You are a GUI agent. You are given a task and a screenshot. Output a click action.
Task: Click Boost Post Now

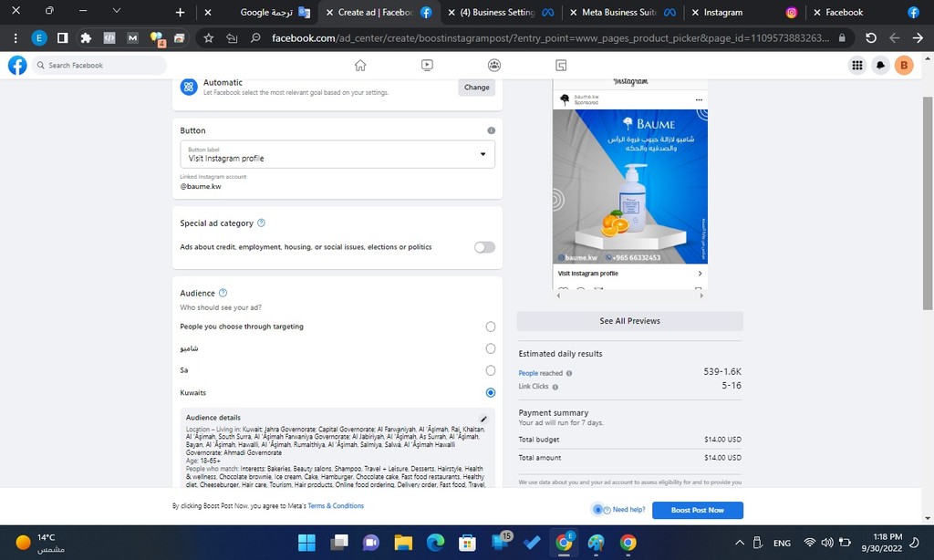point(698,510)
